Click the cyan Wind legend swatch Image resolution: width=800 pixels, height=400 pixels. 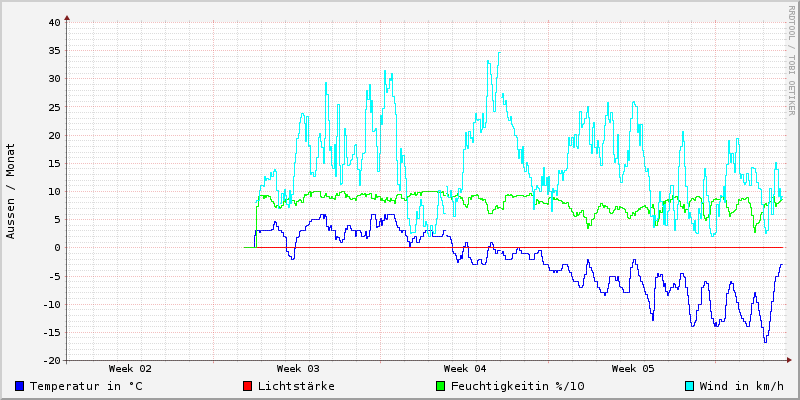[689, 386]
